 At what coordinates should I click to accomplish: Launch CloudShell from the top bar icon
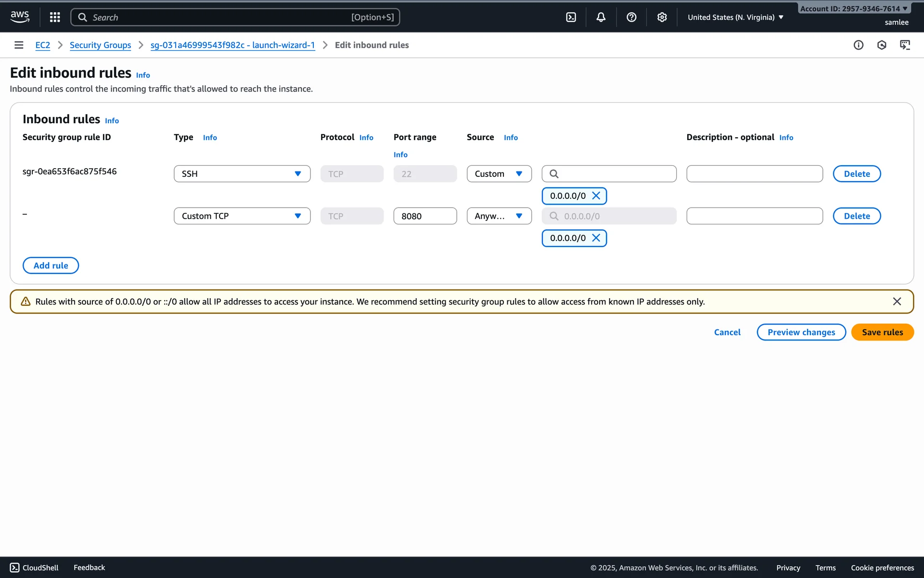[571, 17]
